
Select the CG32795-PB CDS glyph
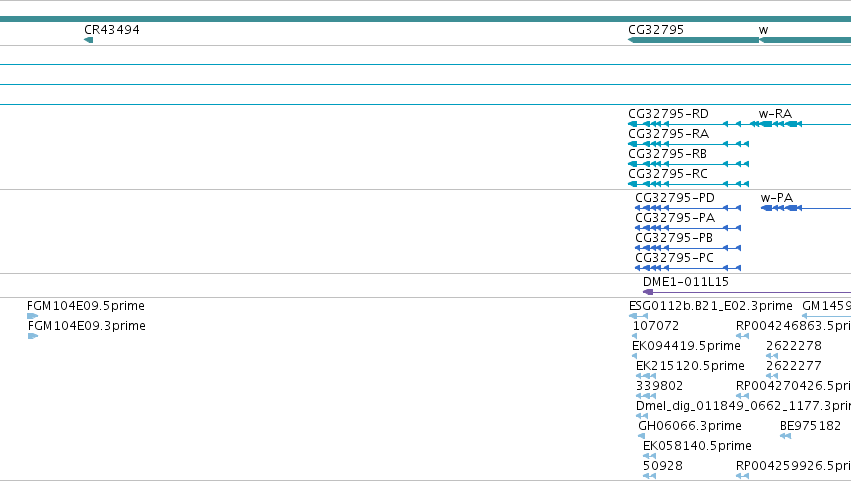pyautogui.click(x=688, y=248)
